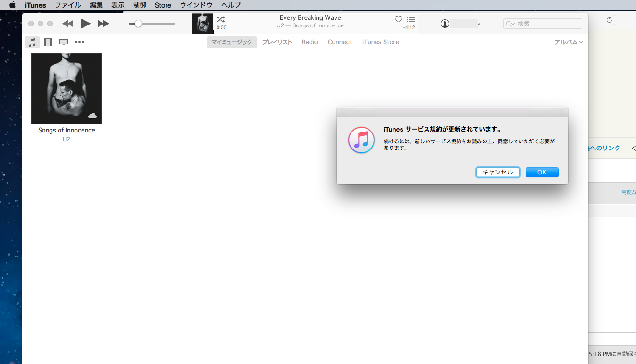Switch to the Movies library icon
636x364 pixels.
48,42
